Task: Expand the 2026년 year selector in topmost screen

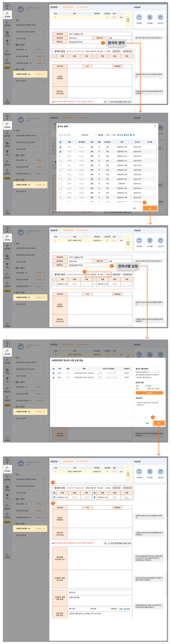Action: (55, 7)
